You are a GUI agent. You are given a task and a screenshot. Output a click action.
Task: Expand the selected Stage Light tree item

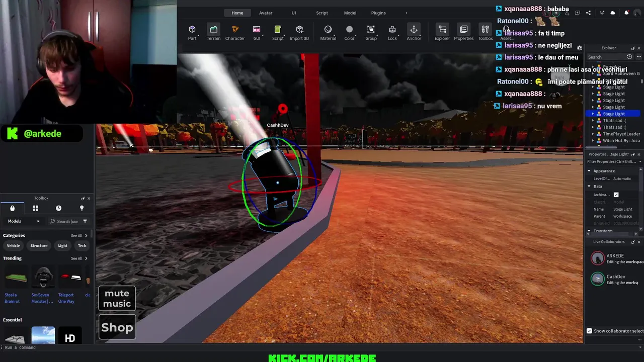pyautogui.click(x=593, y=114)
